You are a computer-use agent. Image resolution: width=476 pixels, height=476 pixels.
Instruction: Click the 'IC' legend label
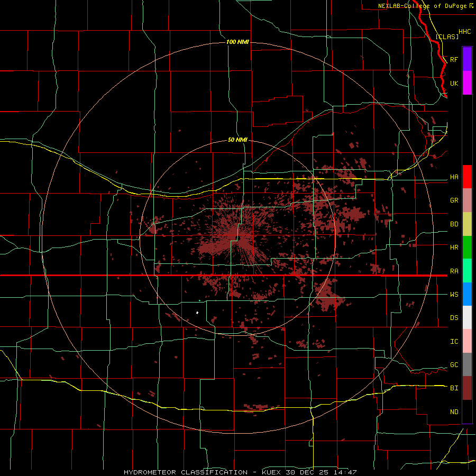[454, 342]
